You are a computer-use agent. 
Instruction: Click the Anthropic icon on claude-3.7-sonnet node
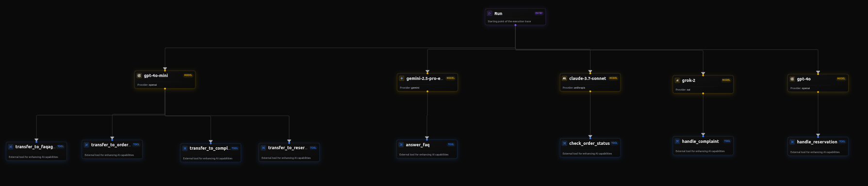pyautogui.click(x=564, y=78)
